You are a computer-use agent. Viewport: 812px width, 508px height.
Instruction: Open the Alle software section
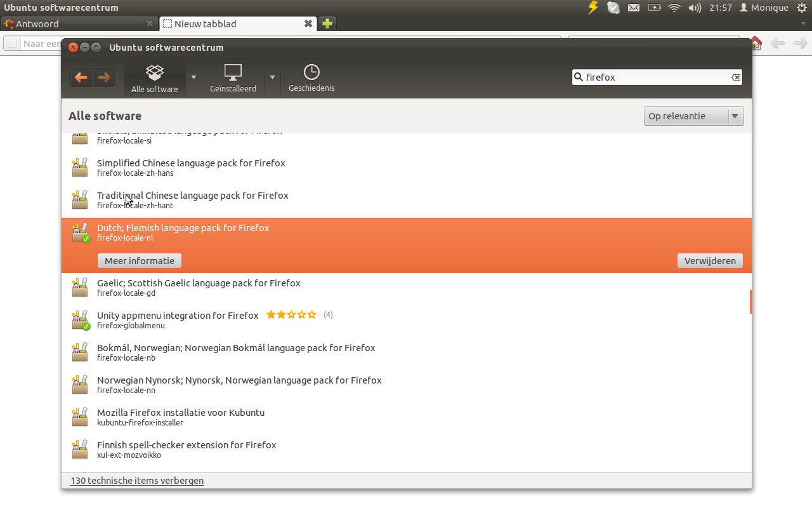155,79
